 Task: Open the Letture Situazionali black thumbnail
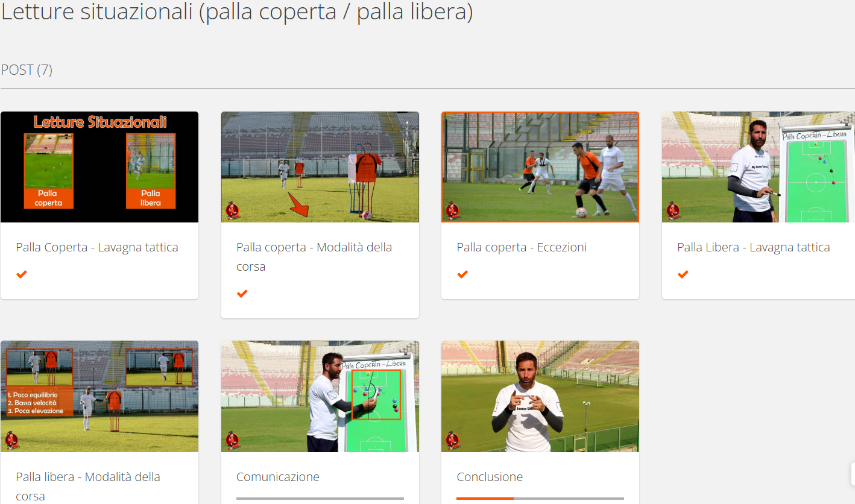(99, 167)
